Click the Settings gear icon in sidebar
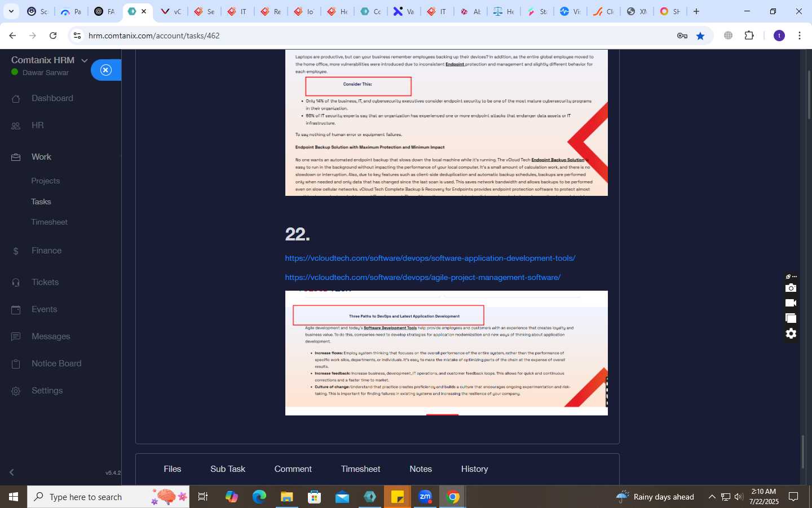The image size is (812, 508). (x=16, y=391)
